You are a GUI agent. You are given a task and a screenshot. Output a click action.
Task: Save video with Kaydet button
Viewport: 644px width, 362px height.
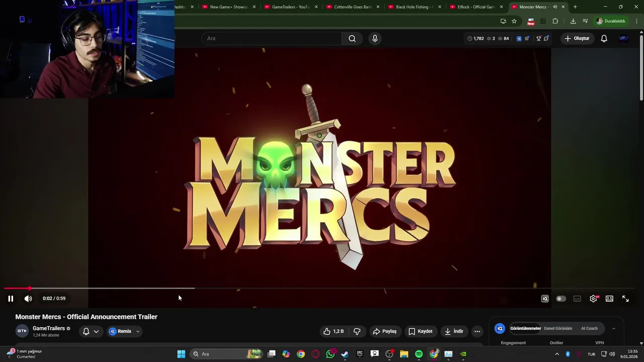[421, 331]
